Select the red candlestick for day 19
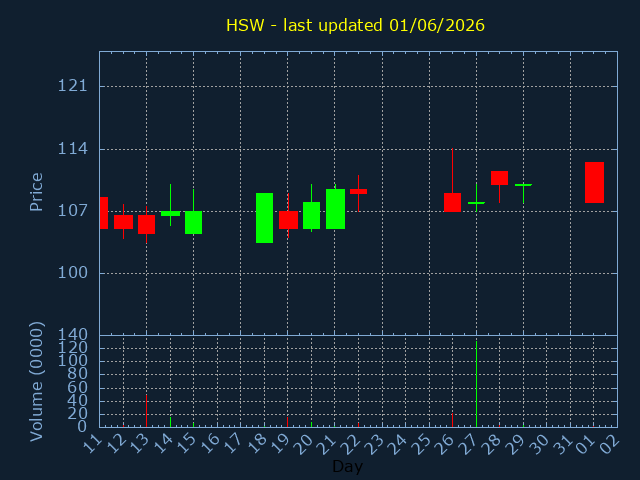Screen dimensions: 640x480 (x=288, y=220)
